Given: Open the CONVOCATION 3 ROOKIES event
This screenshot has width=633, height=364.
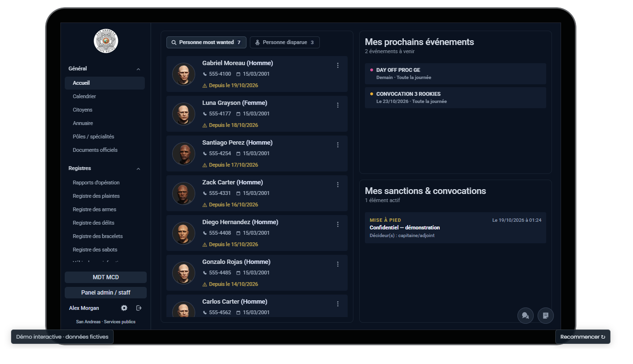Looking at the screenshot, I should (x=455, y=98).
